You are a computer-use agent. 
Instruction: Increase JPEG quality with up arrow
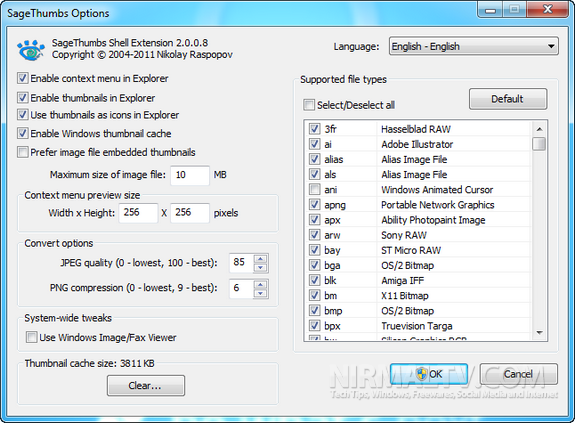(x=260, y=258)
